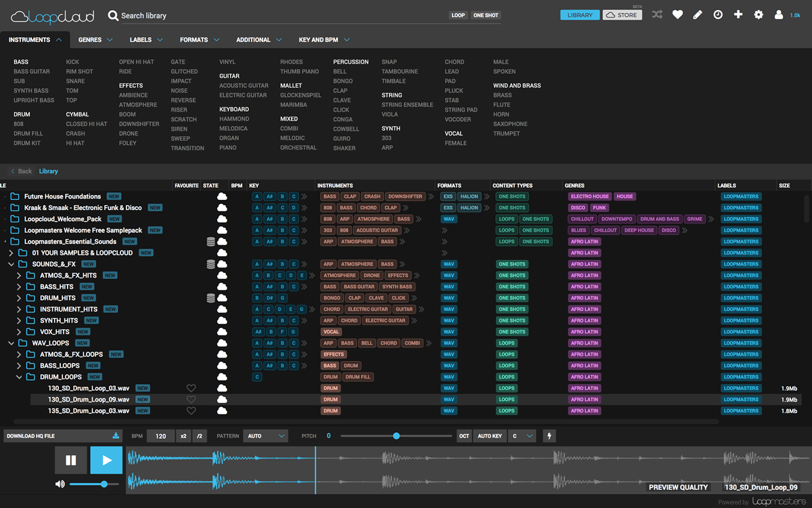Filter by GLOCKENSPIEL instrument
This screenshot has width=812, height=508.
click(300, 96)
